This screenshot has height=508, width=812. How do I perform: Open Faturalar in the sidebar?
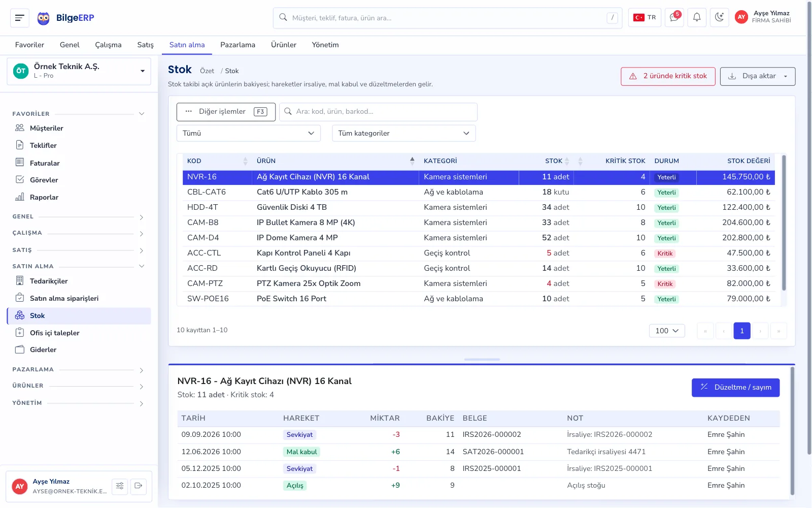click(x=45, y=163)
